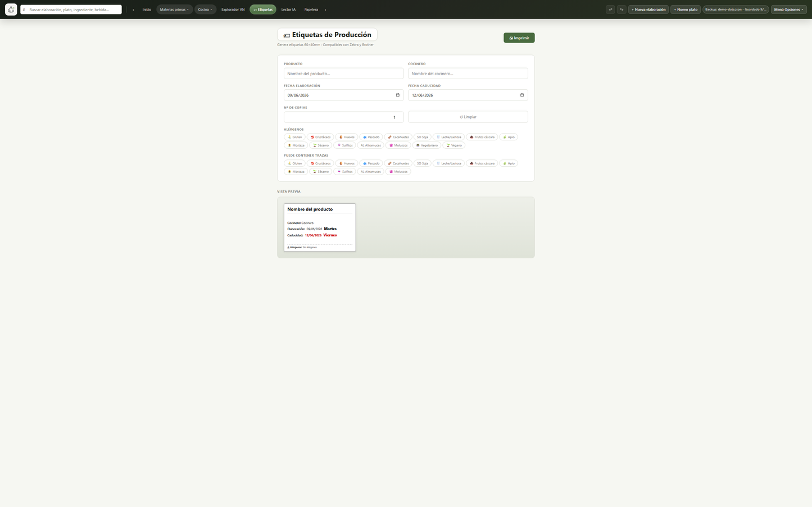Toggle Sulfitos under Alérgenos
Viewport: 812px width, 507px height.
[344, 145]
